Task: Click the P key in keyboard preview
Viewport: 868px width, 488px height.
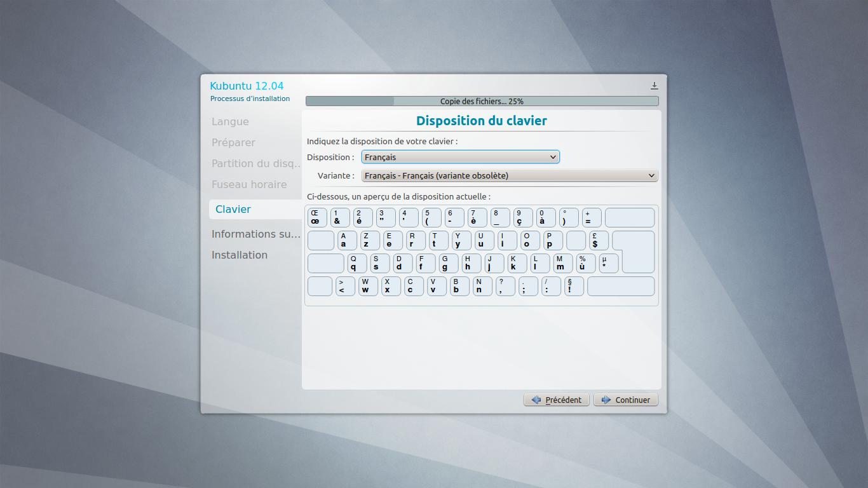Action: (553, 240)
